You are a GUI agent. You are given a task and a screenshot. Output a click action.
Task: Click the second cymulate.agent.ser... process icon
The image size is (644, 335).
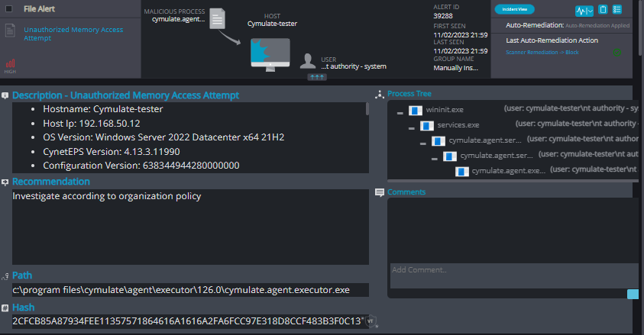pos(450,156)
